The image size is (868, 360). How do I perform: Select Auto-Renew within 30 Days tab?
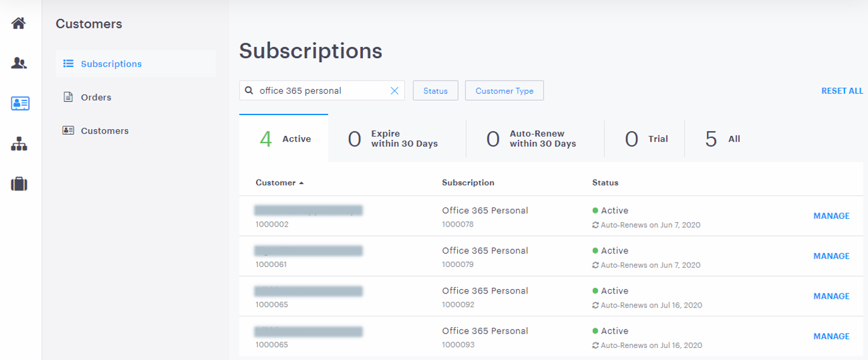[x=535, y=139]
